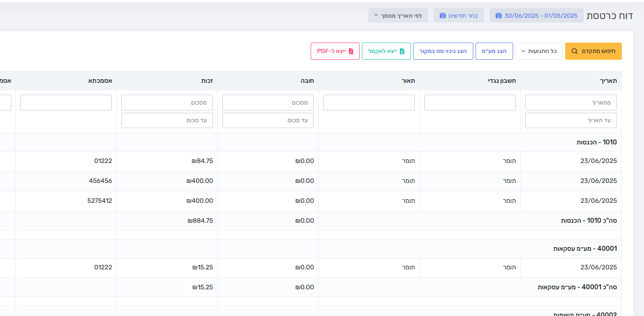Image resolution: width=644 pixels, height=316 pixels.
Task: Click the הצג מע״מ button
Action: point(494,51)
